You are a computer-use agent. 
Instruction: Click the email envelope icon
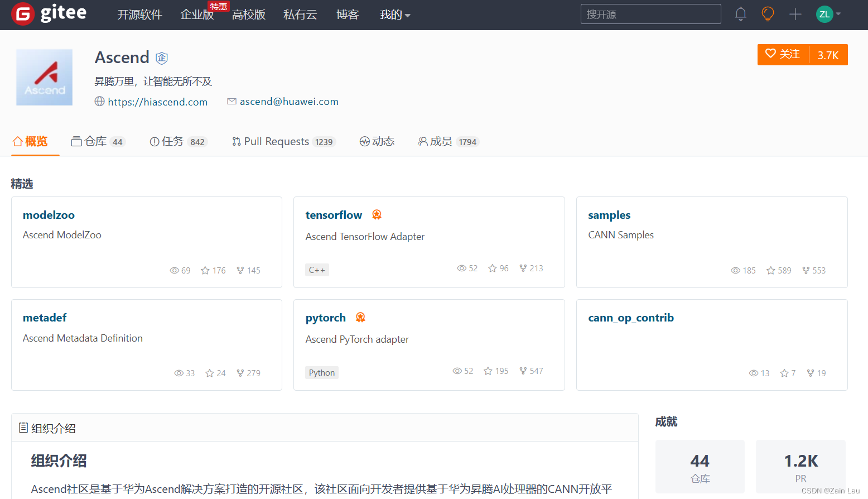[x=232, y=101]
